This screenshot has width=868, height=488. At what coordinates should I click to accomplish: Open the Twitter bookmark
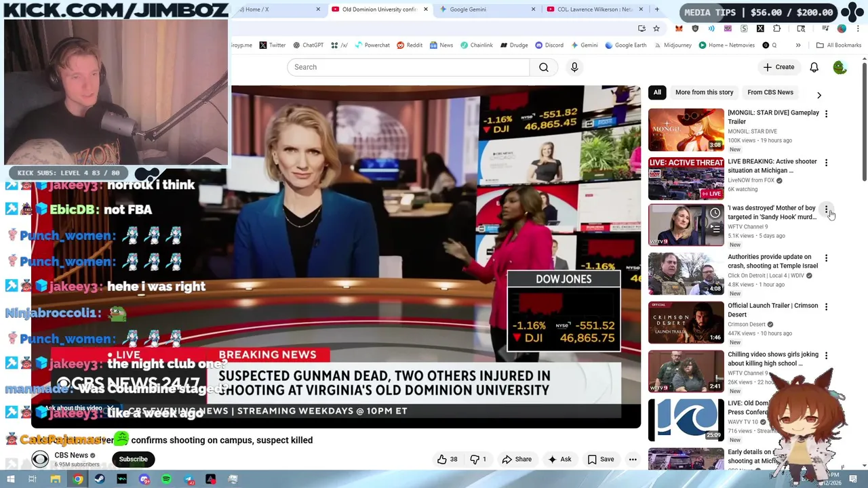[x=273, y=45]
